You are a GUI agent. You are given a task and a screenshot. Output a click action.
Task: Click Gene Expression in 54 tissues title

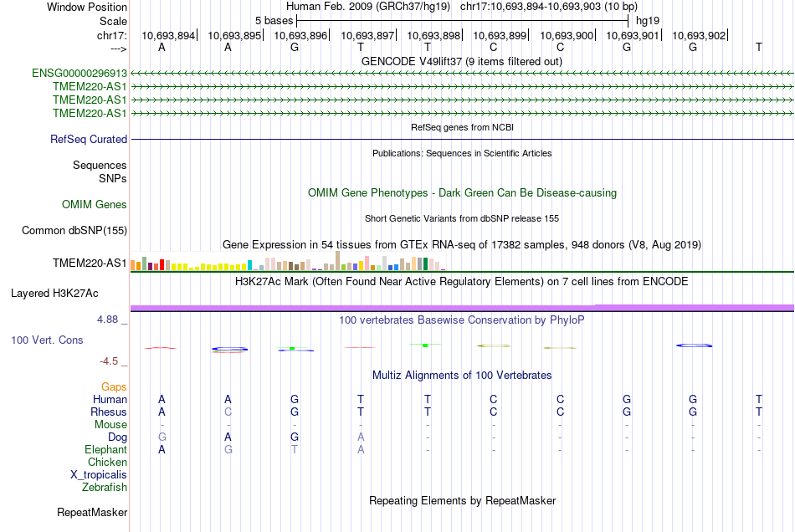[462, 245]
